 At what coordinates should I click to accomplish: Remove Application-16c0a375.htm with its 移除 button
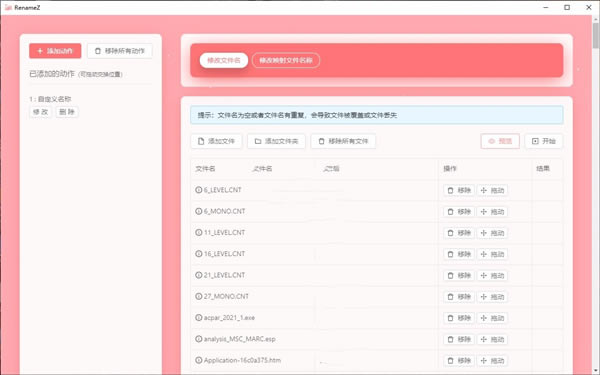tap(459, 360)
